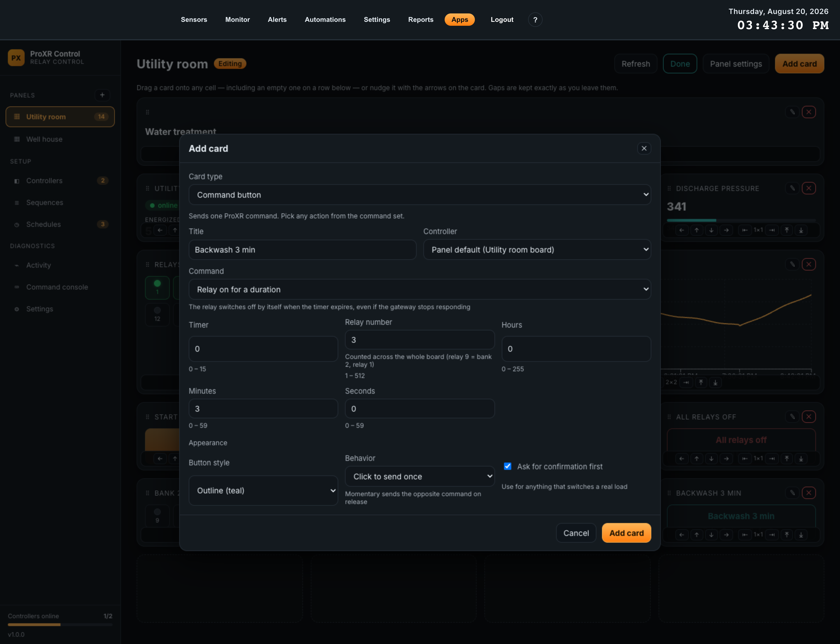Open Controllers in the sidebar

click(60, 181)
